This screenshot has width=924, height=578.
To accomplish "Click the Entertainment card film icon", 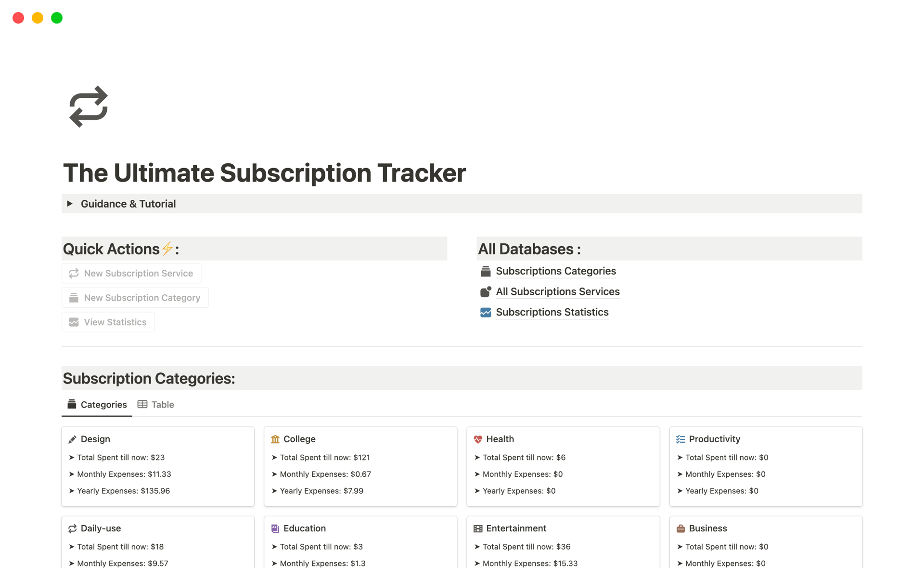I will [x=478, y=529].
